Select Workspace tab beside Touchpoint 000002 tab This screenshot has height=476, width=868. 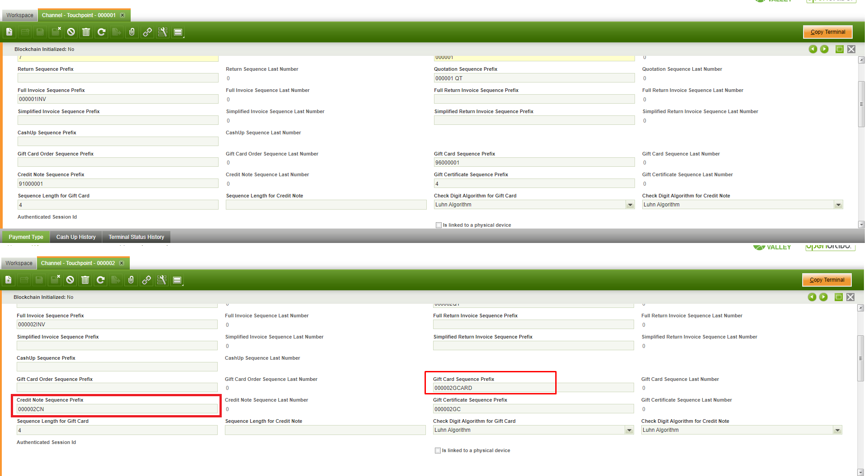[x=19, y=263]
